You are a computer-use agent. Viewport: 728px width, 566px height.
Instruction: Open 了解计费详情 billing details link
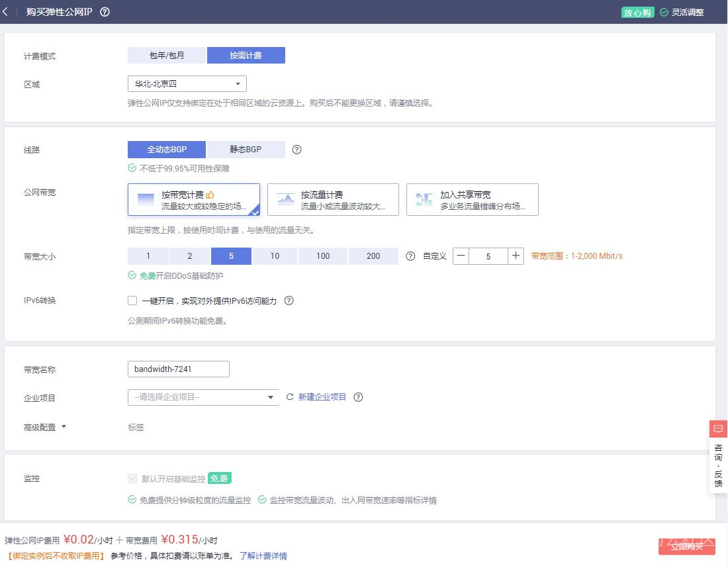click(x=263, y=556)
